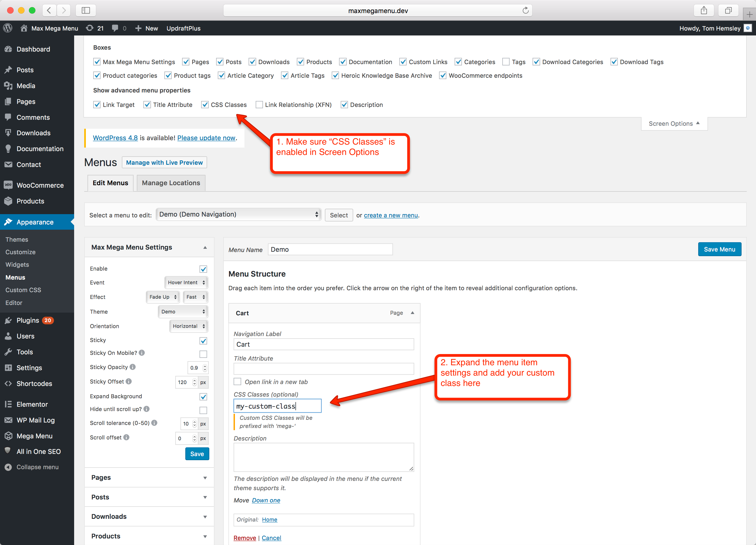Click the Menu Name field containing Demo
Screen dimensions: 756x545
pyautogui.click(x=330, y=249)
